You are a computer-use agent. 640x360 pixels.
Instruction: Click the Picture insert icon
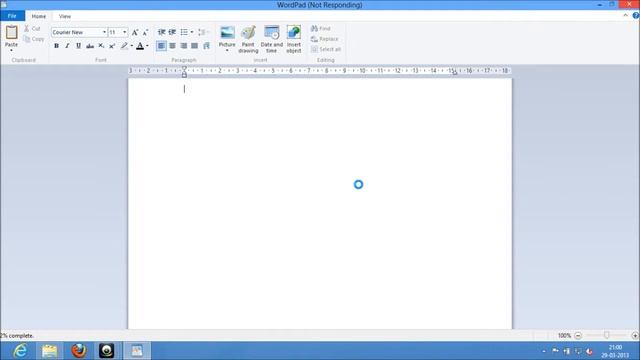click(227, 33)
